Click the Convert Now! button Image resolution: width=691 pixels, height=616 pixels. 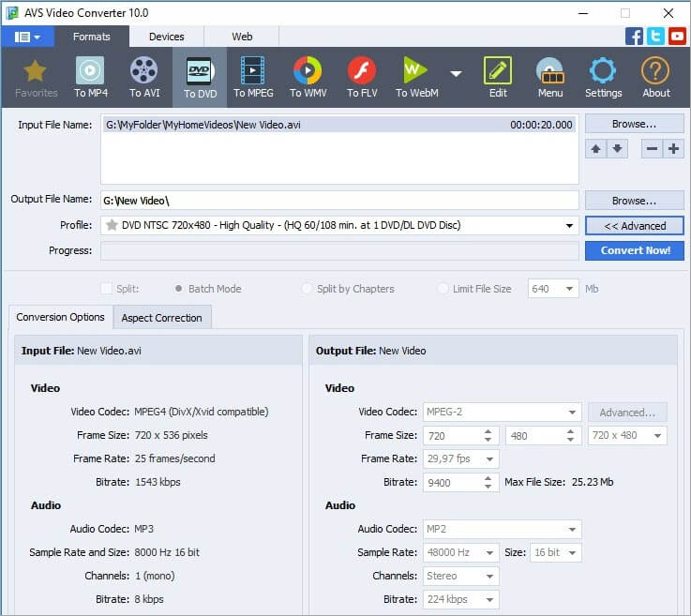tap(635, 250)
